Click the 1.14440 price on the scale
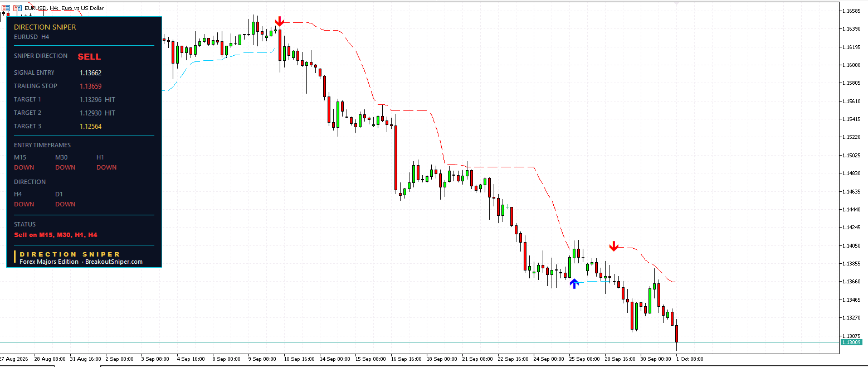This screenshot has width=868, height=367. point(852,209)
